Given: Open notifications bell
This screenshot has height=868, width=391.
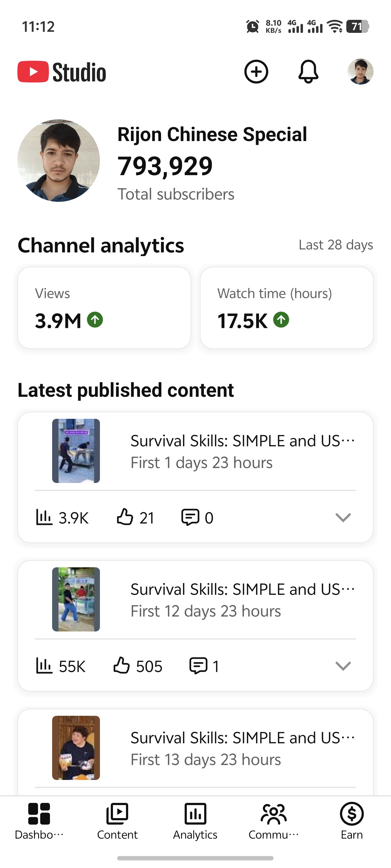Looking at the screenshot, I should tap(308, 72).
